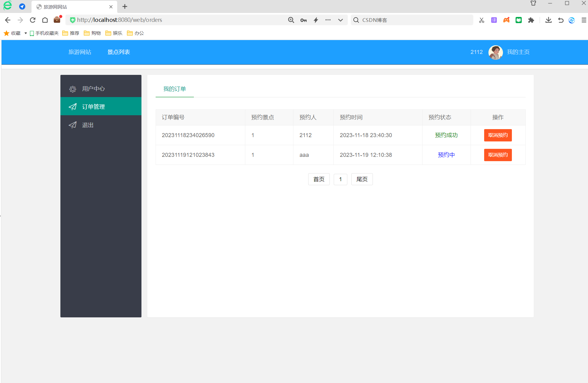Open the browser downloads icon

(x=548, y=20)
